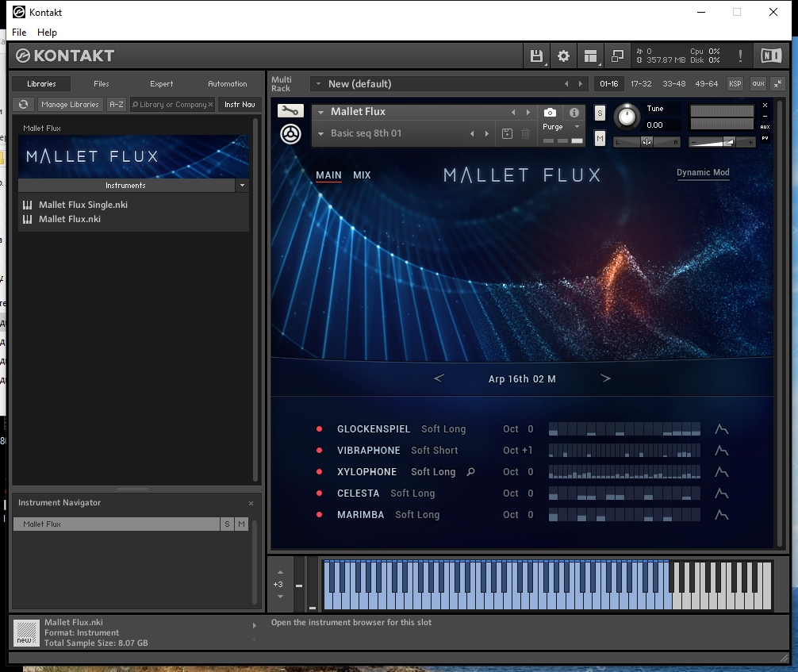Switch to the MIX tab

362,175
